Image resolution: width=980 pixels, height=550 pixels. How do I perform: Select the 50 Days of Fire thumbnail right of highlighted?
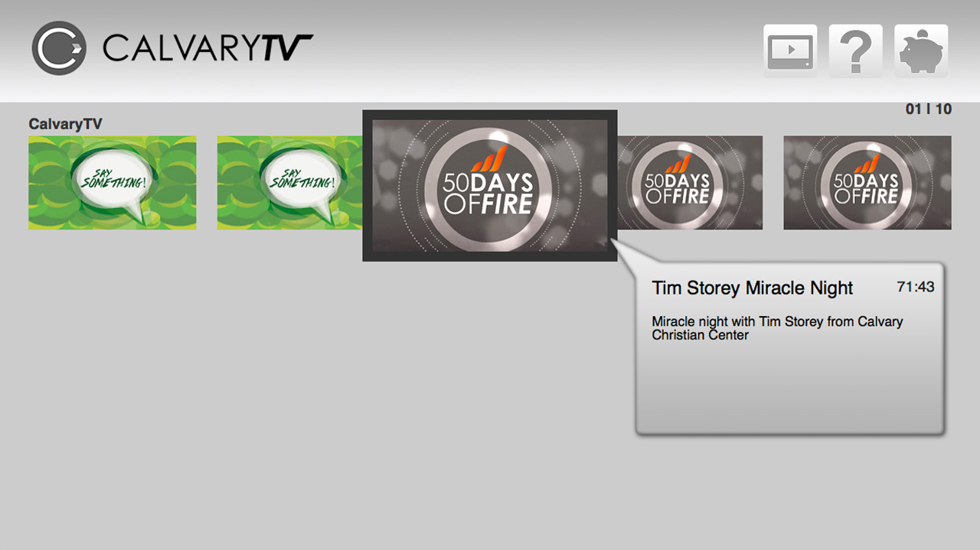pyautogui.click(x=690, y=183)
